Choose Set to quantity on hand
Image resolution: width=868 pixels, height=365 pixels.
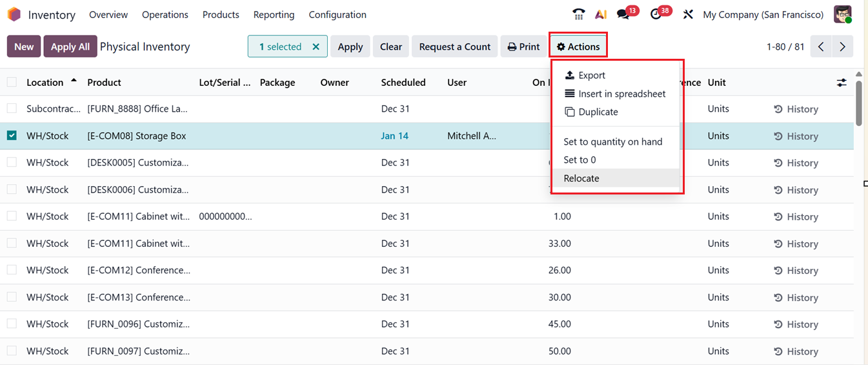click(x=612, y=141)
